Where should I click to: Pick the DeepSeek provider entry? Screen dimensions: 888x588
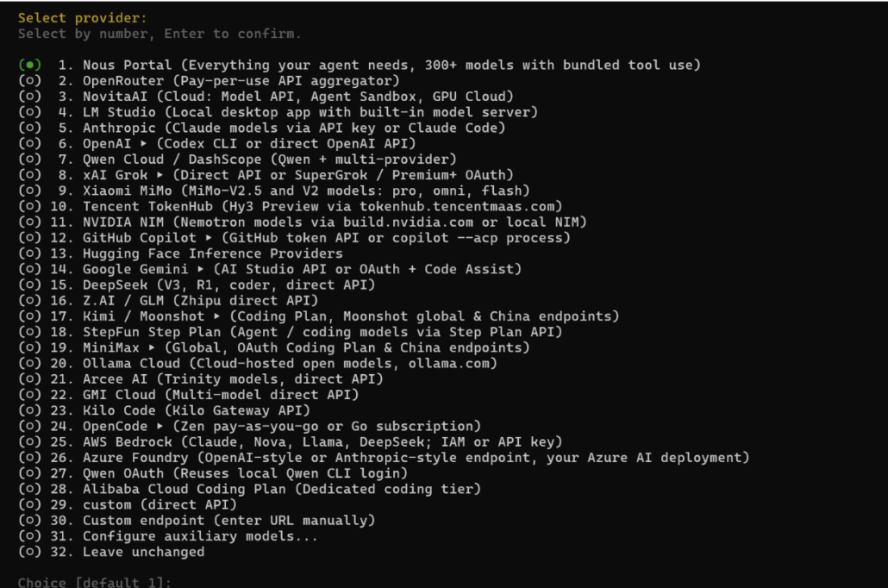point(197,285)
